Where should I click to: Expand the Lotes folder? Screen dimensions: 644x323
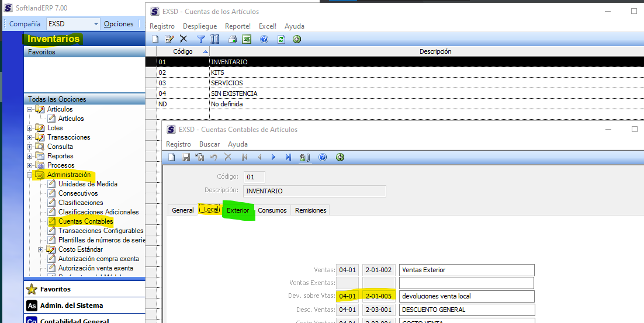click(x=30, y=128)
